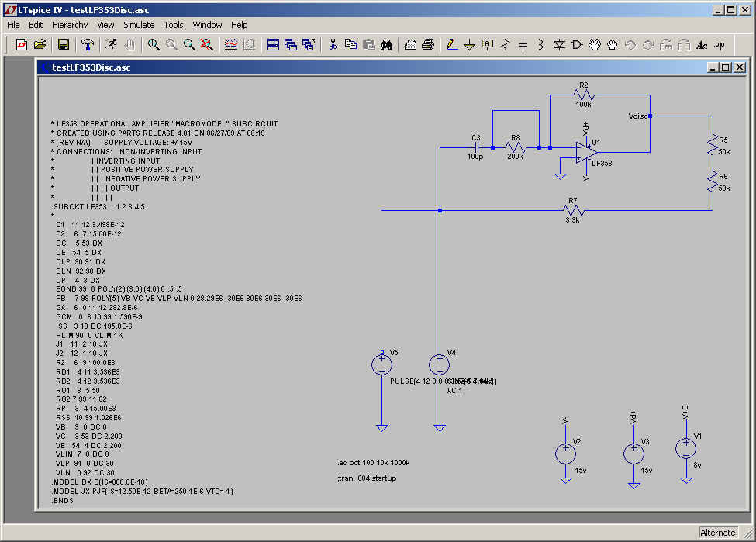The width and height of the screenshot is (756, 542).
Task: Select the Capacitor tool in the toolbar
Action: [x=523, y=45]
